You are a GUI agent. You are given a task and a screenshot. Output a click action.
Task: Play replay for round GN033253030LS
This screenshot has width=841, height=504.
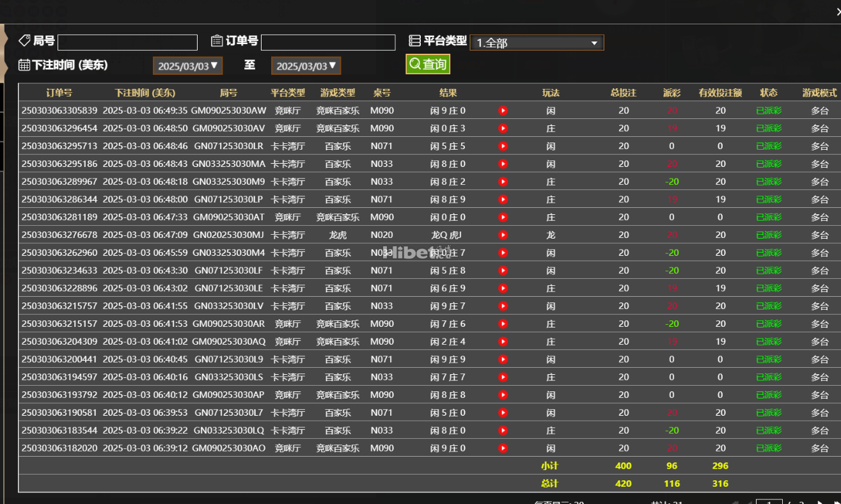click(503, 377)
